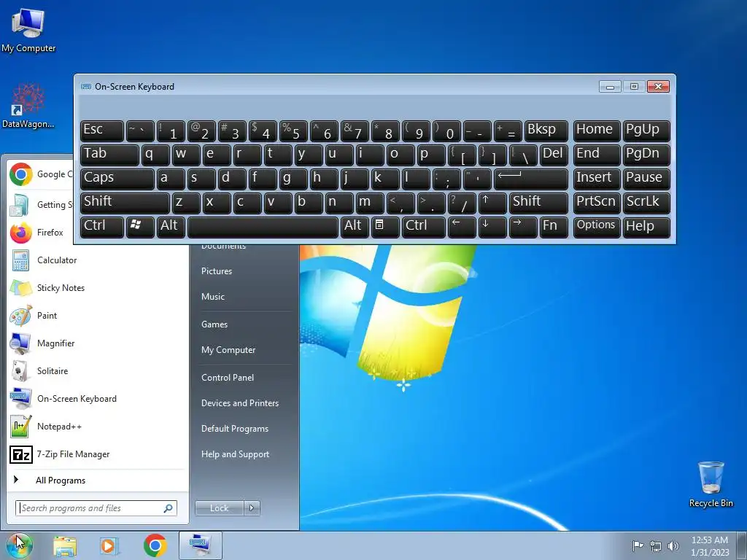Open My Computer from Start menu right pane
The width and height of the screenshot is (747, 560).
click(x=228, y=350)
